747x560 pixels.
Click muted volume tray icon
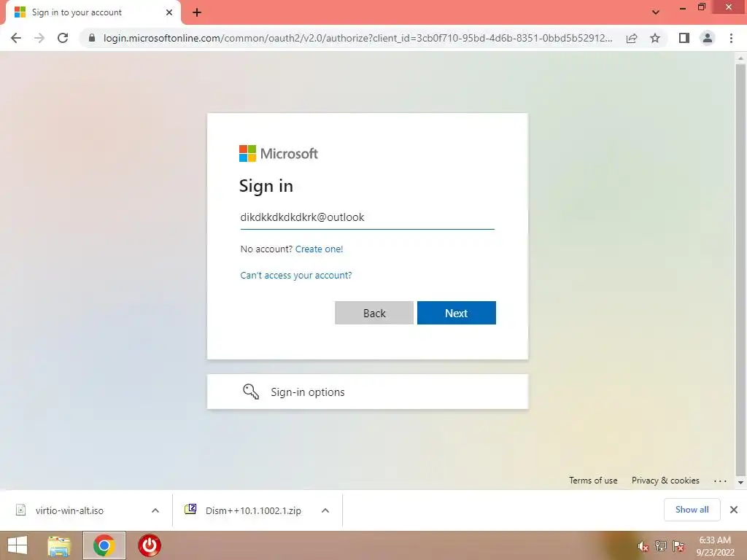643,547
